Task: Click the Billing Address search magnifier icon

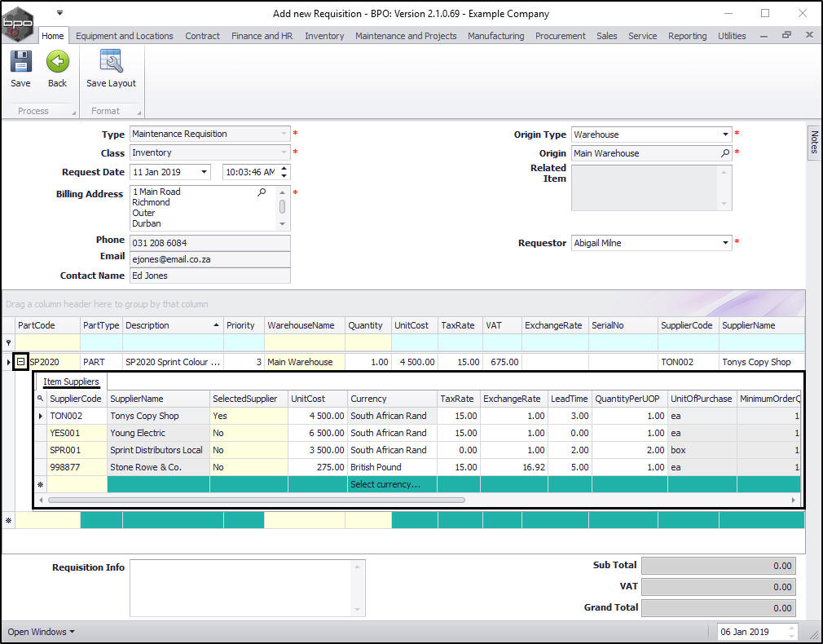Action: 262,192
